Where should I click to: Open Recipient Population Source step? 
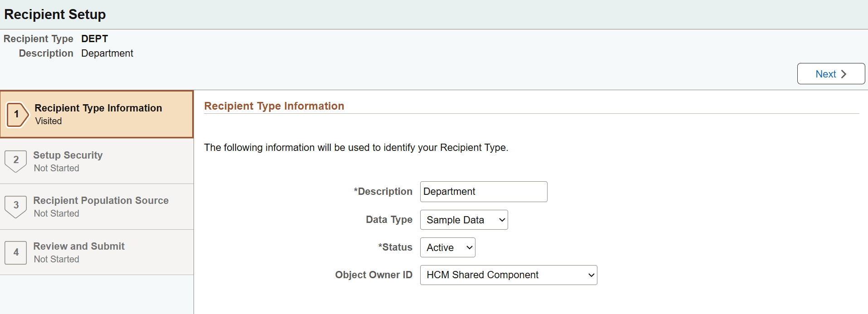click(101, 201)
